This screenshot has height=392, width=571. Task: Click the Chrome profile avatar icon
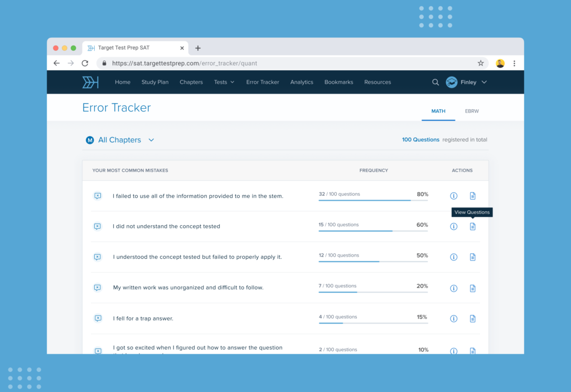coord(500,64)
